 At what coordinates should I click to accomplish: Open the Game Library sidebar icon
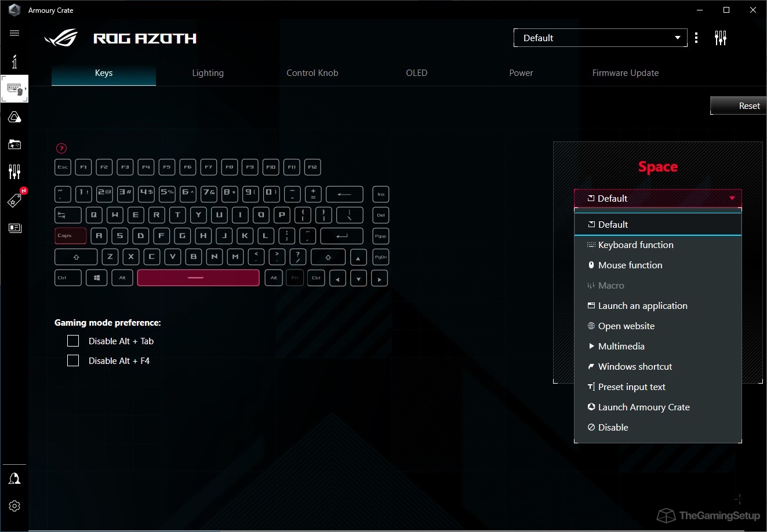(14, 144)
